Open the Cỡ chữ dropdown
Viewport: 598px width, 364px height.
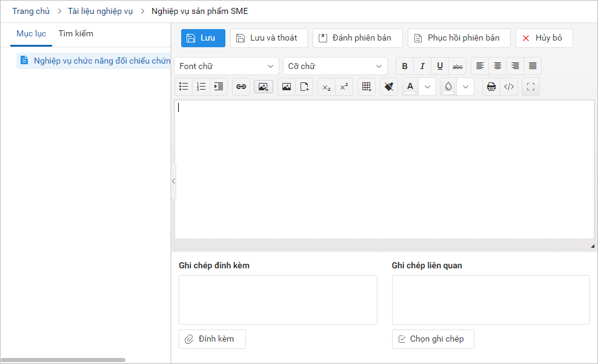point(335,67)
